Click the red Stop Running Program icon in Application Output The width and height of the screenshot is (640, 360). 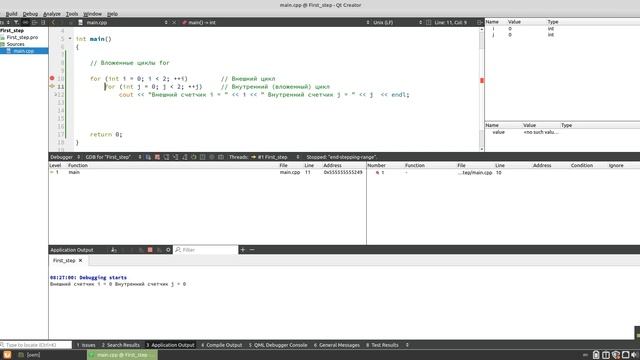pyautogui.click(x=150, y=250)
